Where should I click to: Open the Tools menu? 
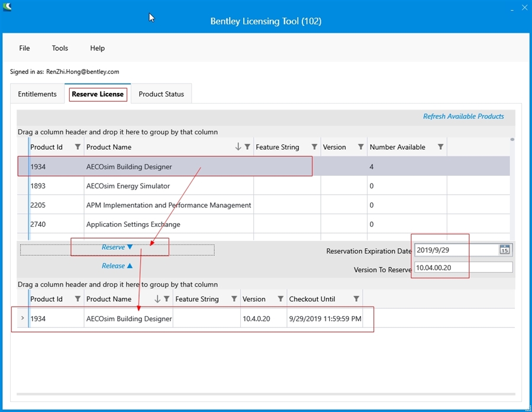click(60, 48)
